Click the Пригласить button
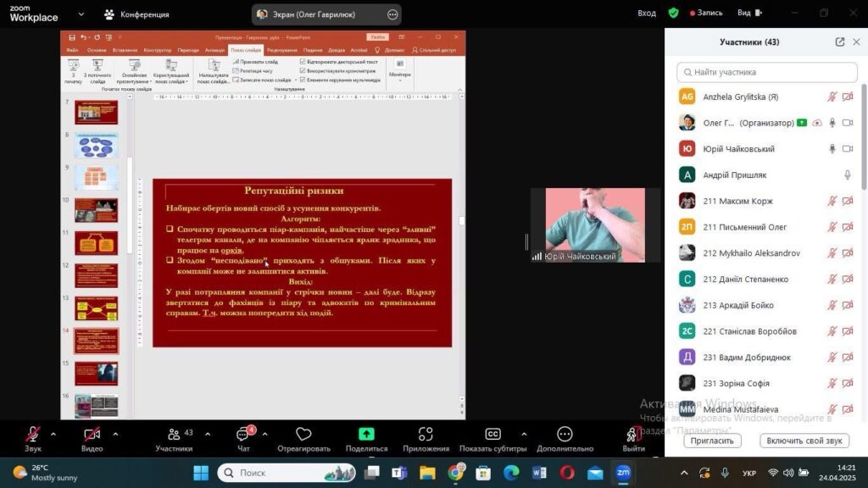This screenshot has height=488, width=868. point(712,441)
